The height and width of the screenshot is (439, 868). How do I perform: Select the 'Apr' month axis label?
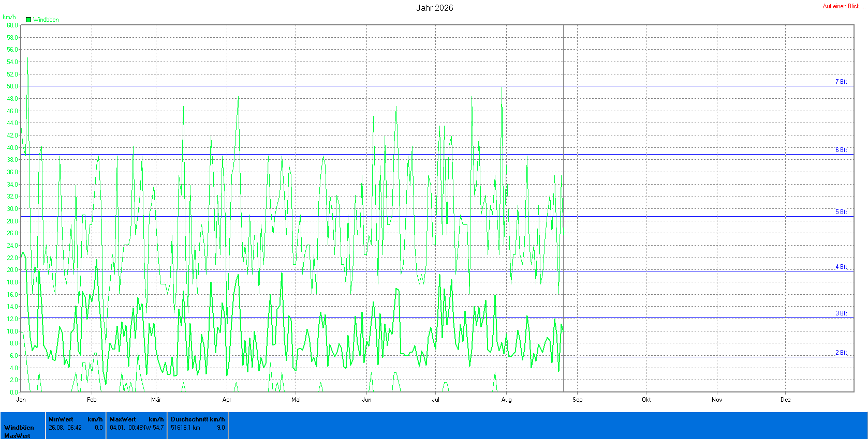coord(227,400)
